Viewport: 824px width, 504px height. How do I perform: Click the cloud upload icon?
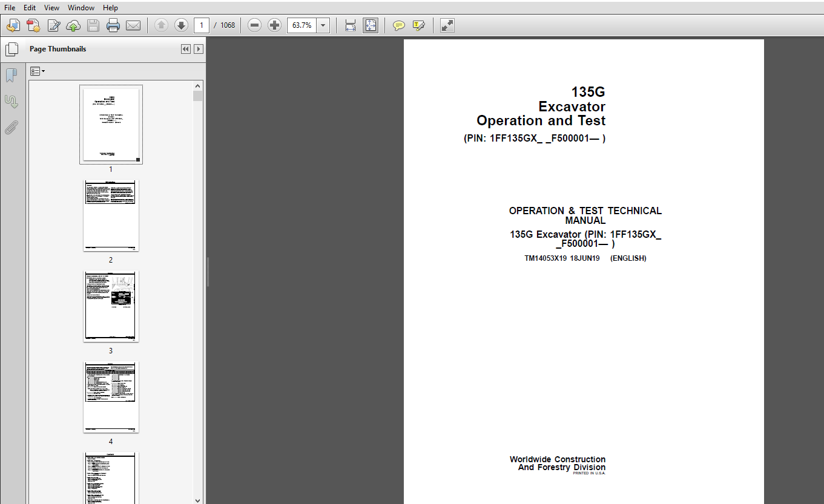click(x=73, y=25)
